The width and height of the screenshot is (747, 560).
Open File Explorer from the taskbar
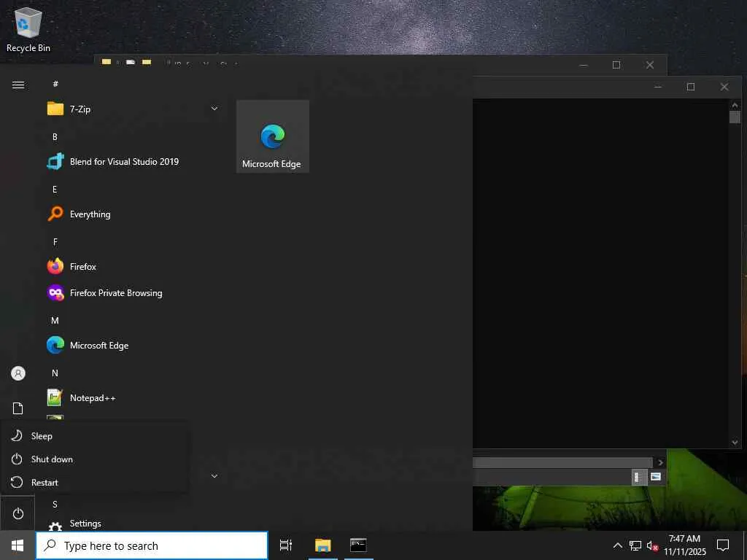pos(322,545)
